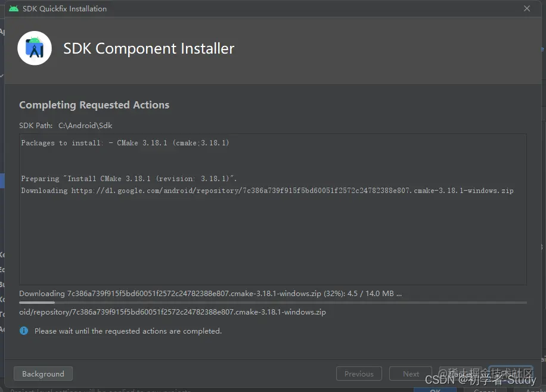Screen dimensions: 546x392
Task: Click the Android icon in the title bar
Action: coord(13,8)
